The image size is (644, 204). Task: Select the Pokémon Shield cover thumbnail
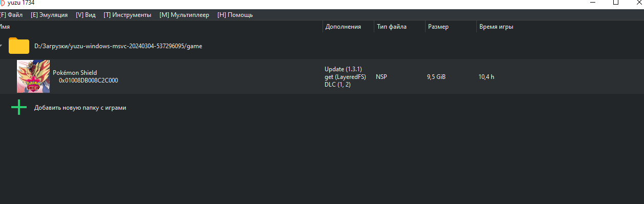(x=33, y=76)
